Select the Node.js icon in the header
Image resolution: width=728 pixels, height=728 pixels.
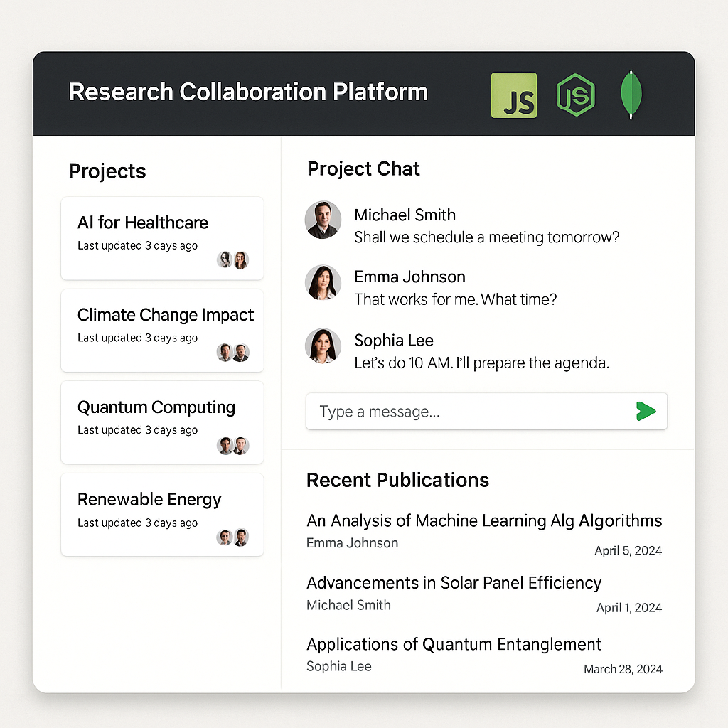576,95
